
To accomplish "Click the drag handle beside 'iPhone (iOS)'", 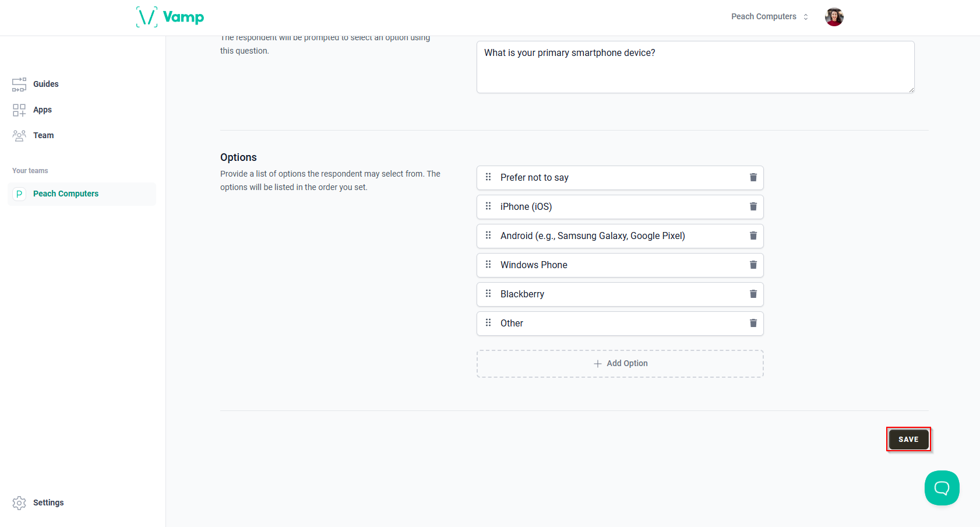I will pos(488,206).
